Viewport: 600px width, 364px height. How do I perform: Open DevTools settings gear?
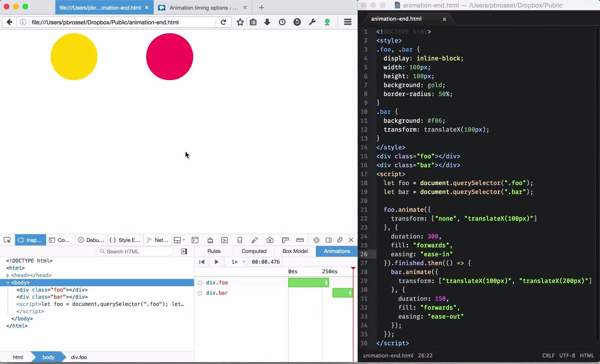click(317, 240)
